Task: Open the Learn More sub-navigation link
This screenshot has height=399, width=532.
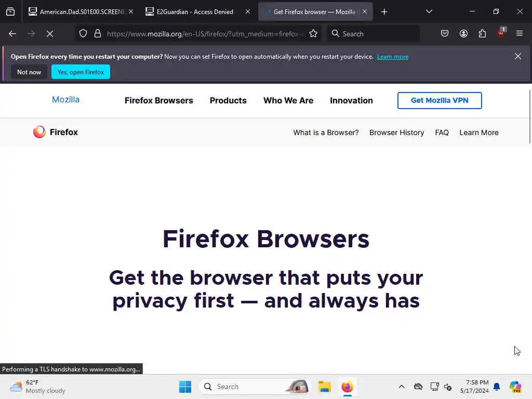Action: click(x=478, y=132)
